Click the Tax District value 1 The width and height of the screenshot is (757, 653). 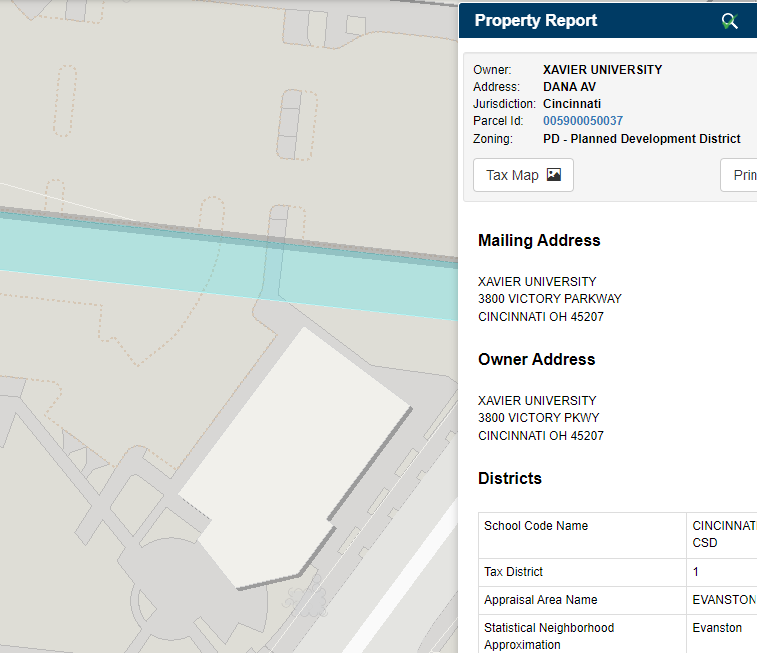(x=696, y=572)
